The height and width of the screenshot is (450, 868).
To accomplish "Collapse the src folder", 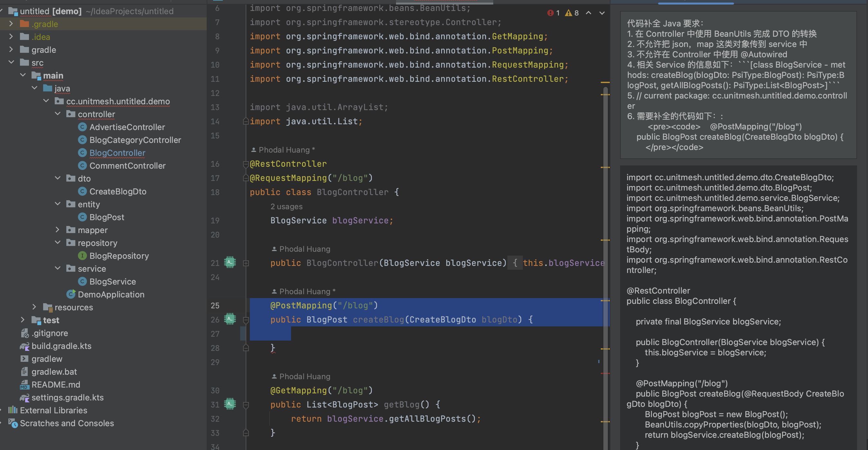I will [11, 62].
